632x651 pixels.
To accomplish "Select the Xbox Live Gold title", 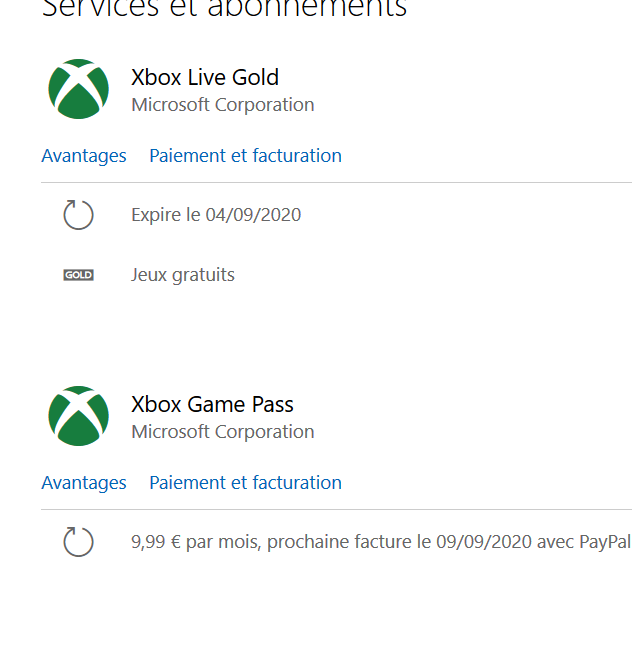I will (x=205, y=78).
